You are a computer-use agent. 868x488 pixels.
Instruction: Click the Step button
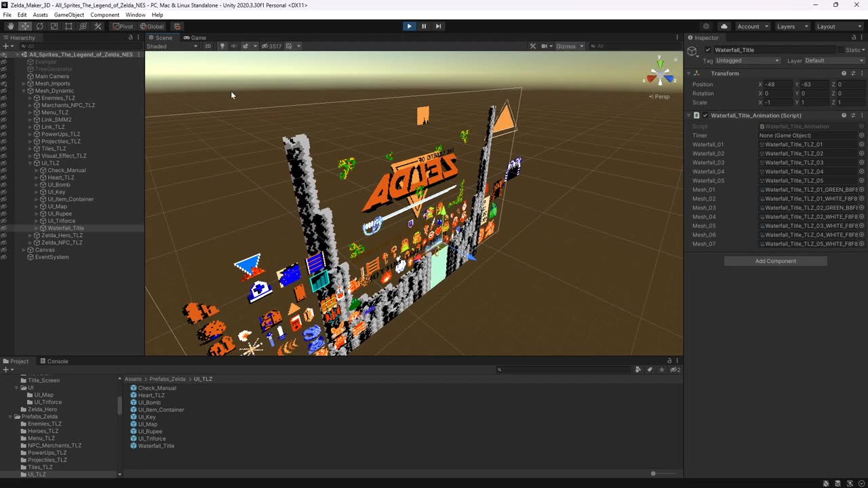pos(439,26)
